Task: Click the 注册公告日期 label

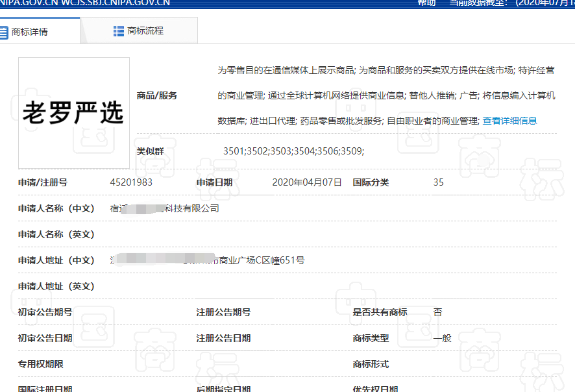Action: coord(223,339)
